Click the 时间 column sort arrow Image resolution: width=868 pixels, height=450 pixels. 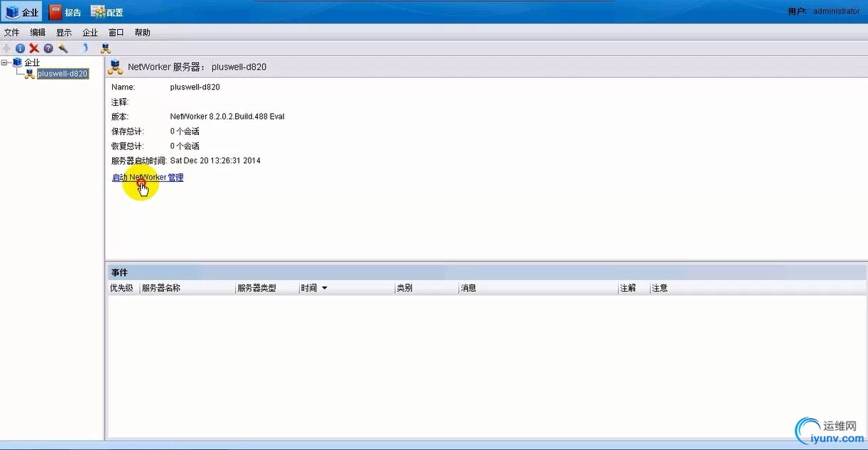pyautogui.click(x=325, y=288)
